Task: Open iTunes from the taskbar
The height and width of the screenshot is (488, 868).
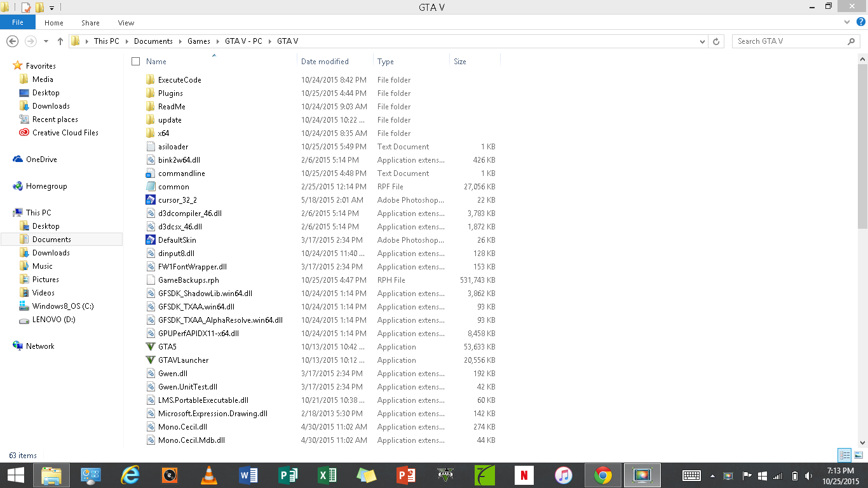Action: click(564, 475)
